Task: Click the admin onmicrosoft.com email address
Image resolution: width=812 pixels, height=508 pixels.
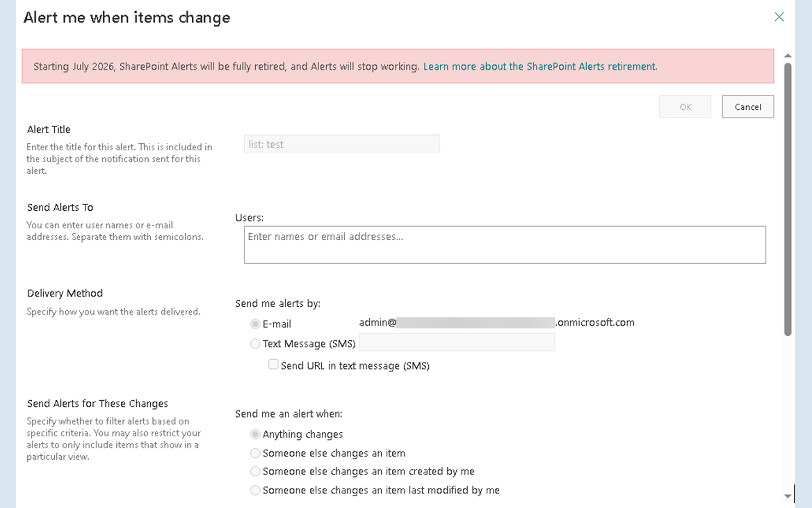Action: 497,323
